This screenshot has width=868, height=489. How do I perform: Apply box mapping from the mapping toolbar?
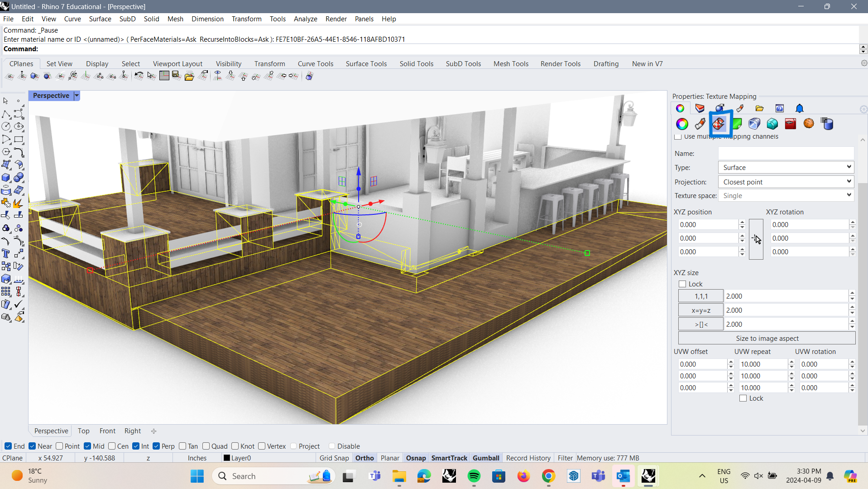pos(772,124)
